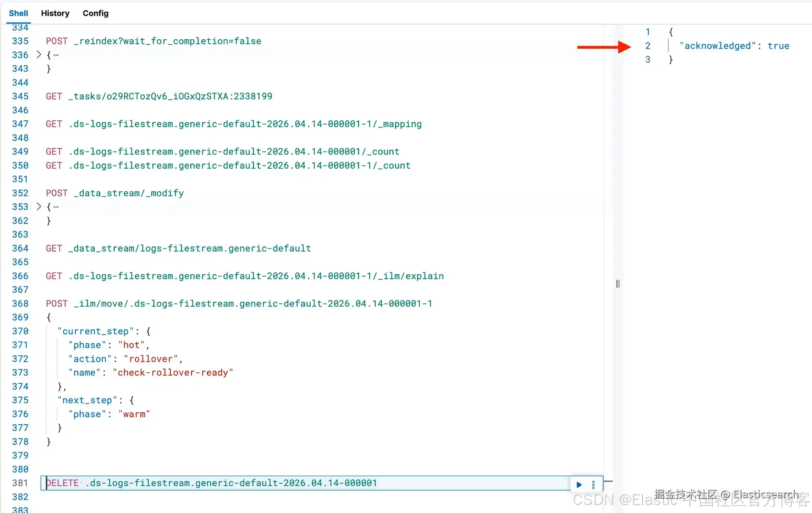Click the POST _reindex?wait_for_completion=false line
812x513 pixels.
pos(154,41)
